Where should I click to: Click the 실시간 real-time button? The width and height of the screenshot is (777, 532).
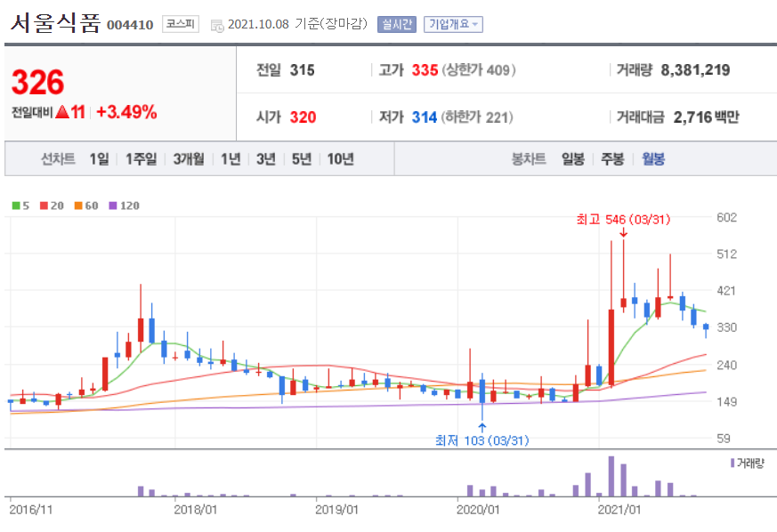click(x=396, y=24)
